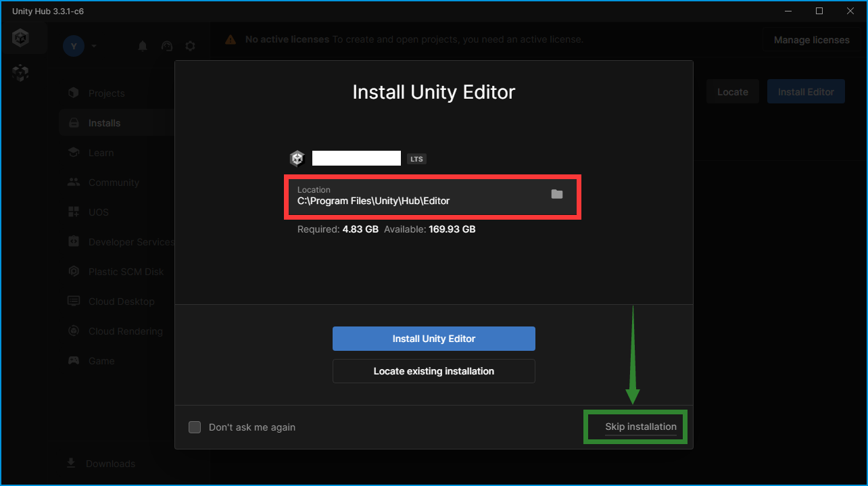Select the Installs sidebar tab

[x=104, y=123]
